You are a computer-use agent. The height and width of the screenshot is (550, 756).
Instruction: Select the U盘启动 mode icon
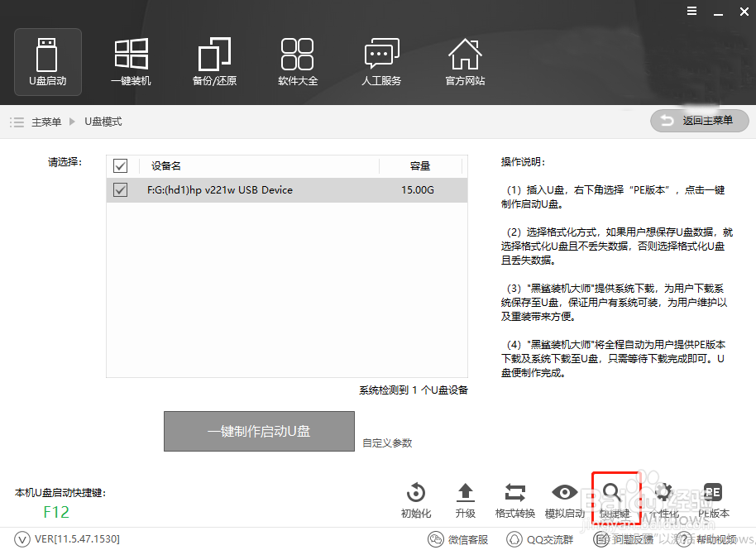tap(47, 61)
